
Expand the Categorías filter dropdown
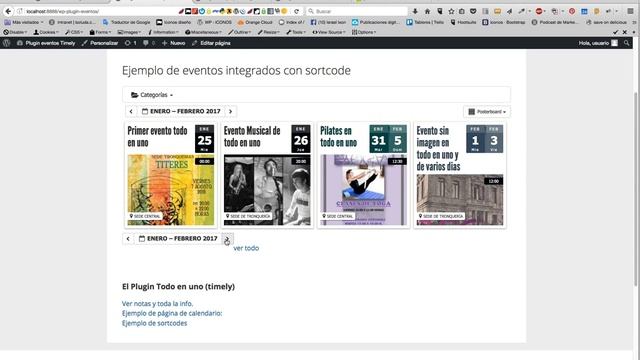pyautogui.click(x=152, y=95)
